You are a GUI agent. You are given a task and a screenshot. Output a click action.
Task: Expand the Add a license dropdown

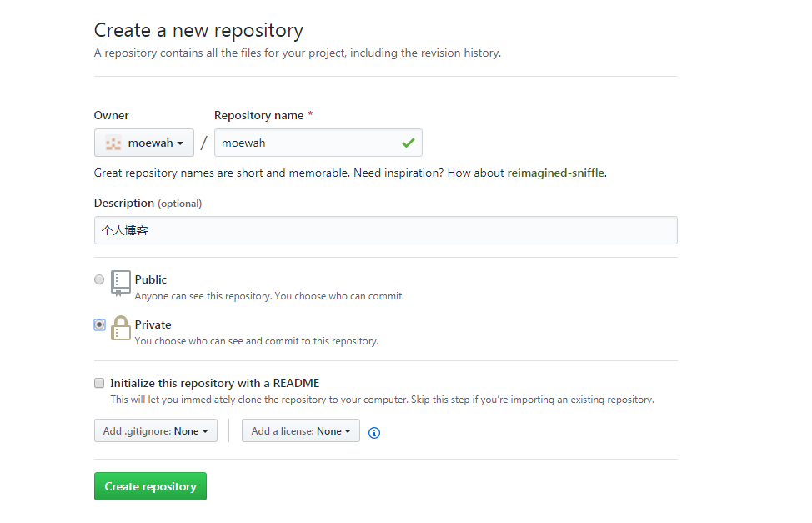pos(301,430)
